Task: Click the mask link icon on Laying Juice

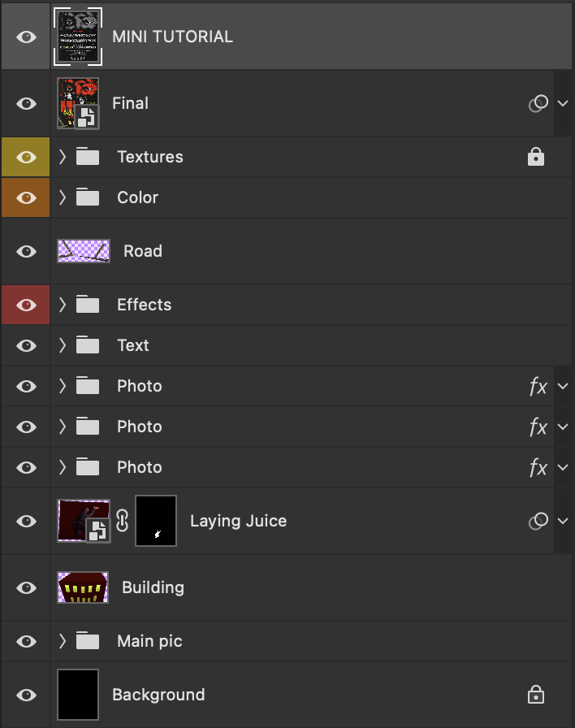Action: point(123,521)
